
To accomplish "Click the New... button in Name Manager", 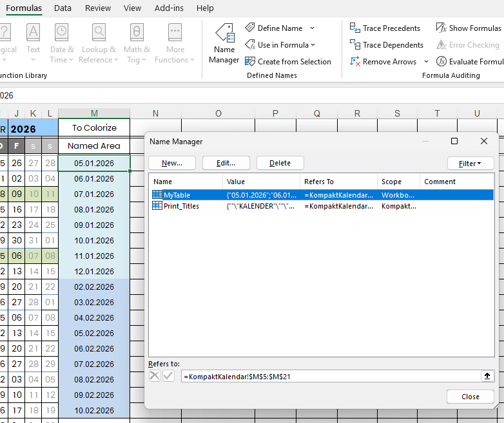I will (x=171, y=164).
